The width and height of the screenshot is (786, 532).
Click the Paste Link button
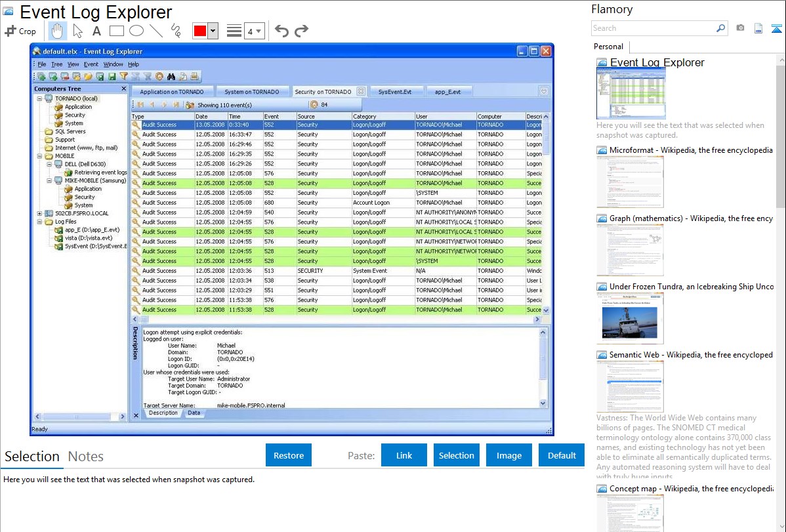404,455
